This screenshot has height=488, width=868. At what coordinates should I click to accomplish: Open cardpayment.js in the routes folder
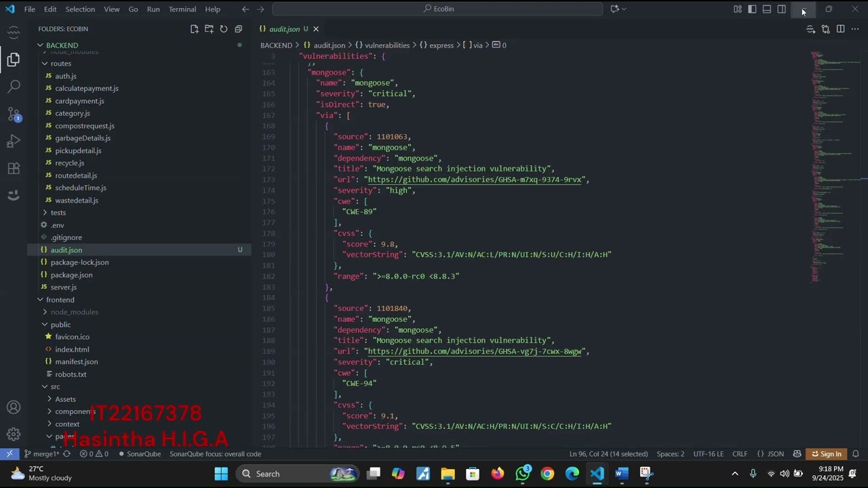(x=79, y=101)
